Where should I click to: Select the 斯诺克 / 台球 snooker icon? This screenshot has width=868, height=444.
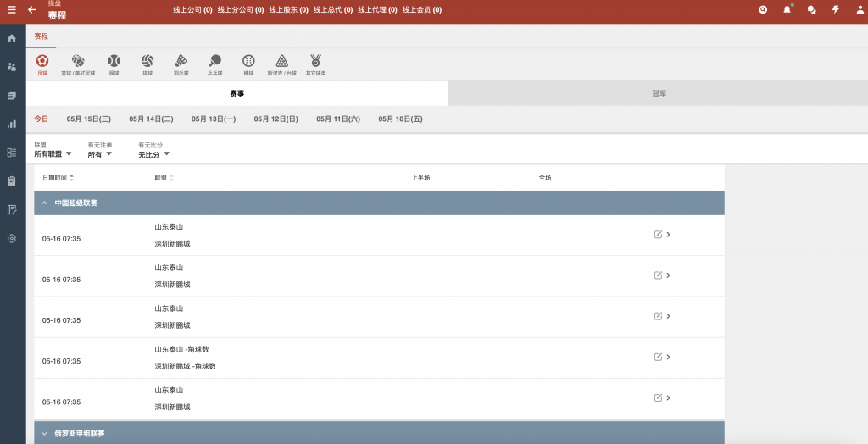point(281,64)
